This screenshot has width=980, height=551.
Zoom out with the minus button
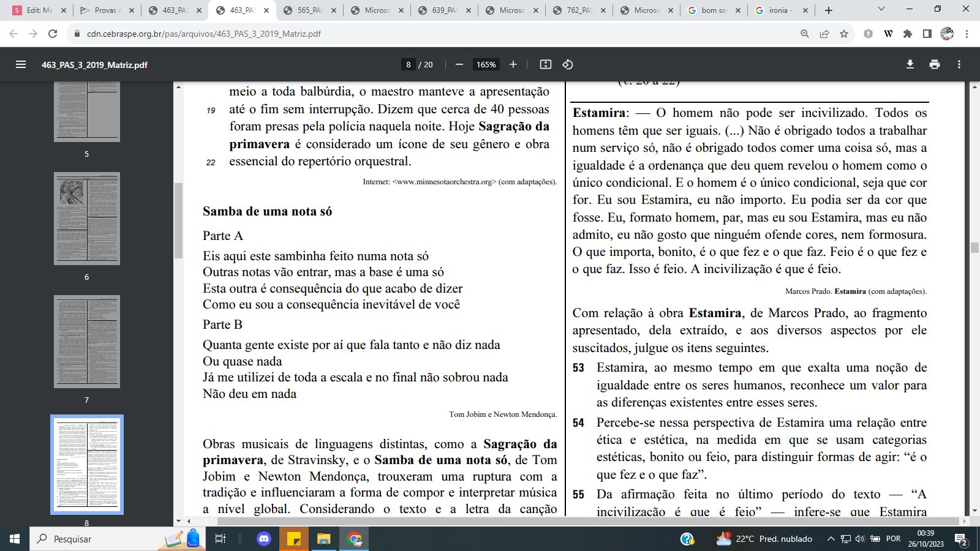[459, 64]
